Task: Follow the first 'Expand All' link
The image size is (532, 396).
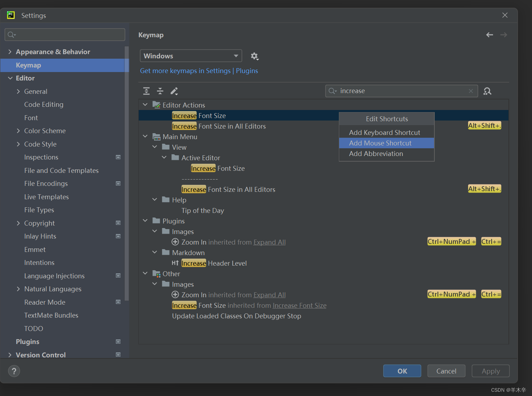Action: (269, 242)
